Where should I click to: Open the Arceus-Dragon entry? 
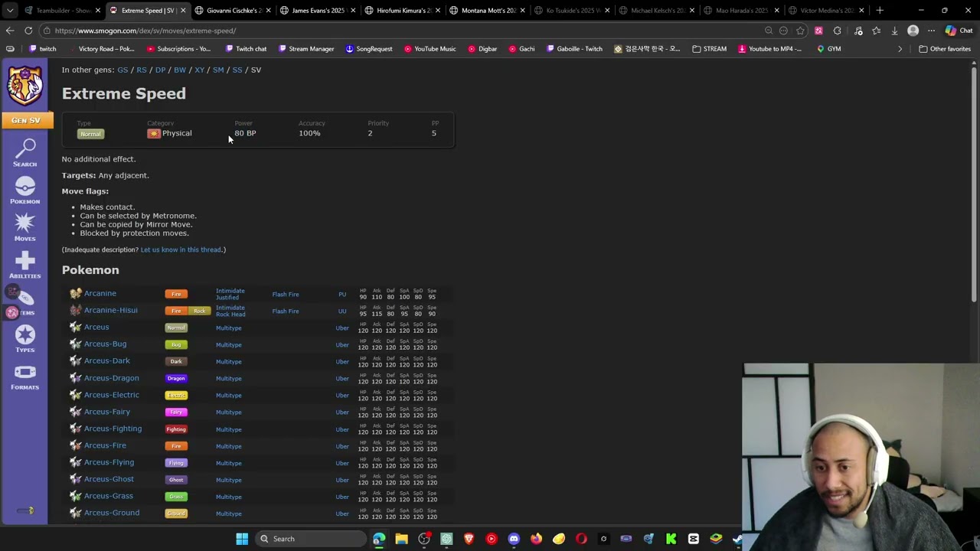tap(112, 378)
